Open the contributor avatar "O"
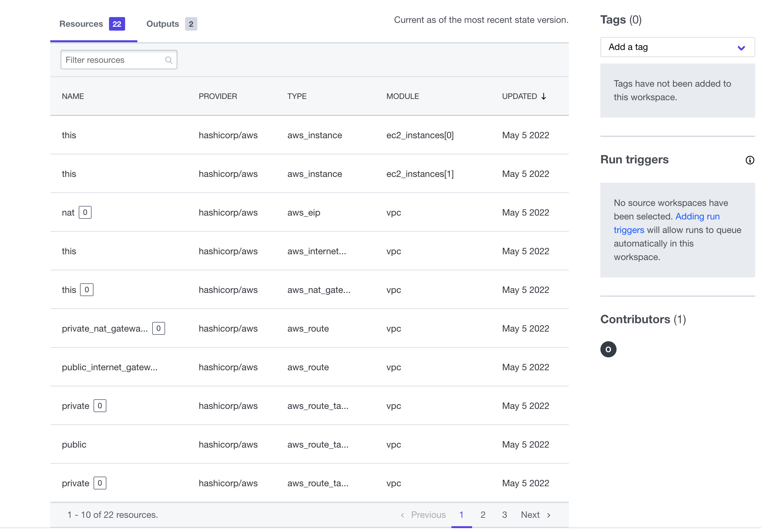The image size is (761, 532). [x=608, y=349]
